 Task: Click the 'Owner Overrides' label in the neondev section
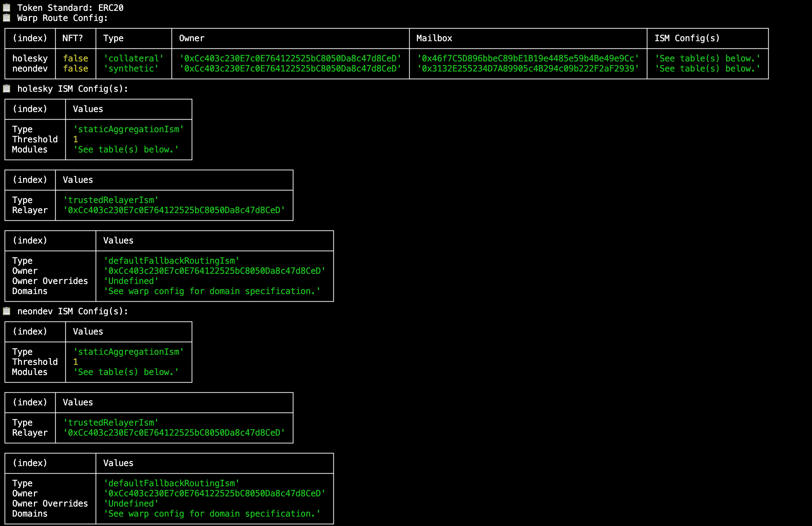pyautogui.click(x=50, y=504)
